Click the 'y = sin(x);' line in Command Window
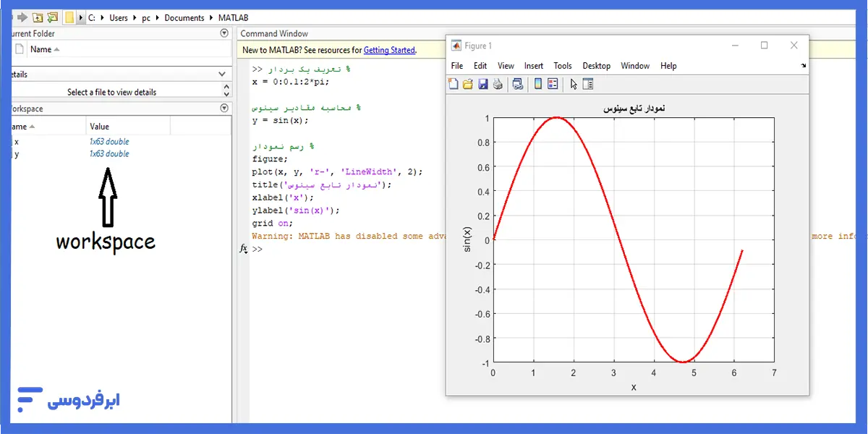868x434 pixels. pyautogui.click(x=281, y=121)
